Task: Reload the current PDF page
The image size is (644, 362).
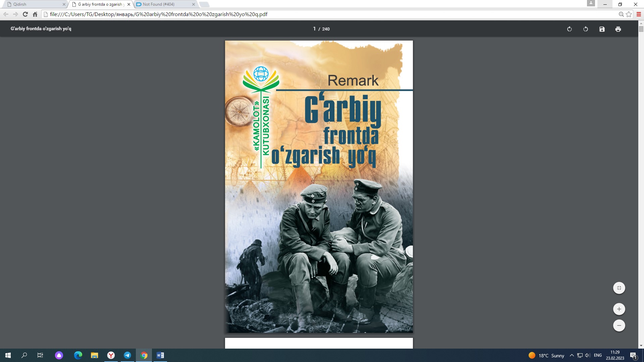Action: [x=25, y=14]
